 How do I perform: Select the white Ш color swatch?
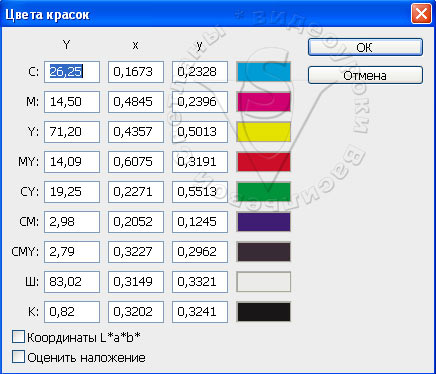(x=264, y=282)
